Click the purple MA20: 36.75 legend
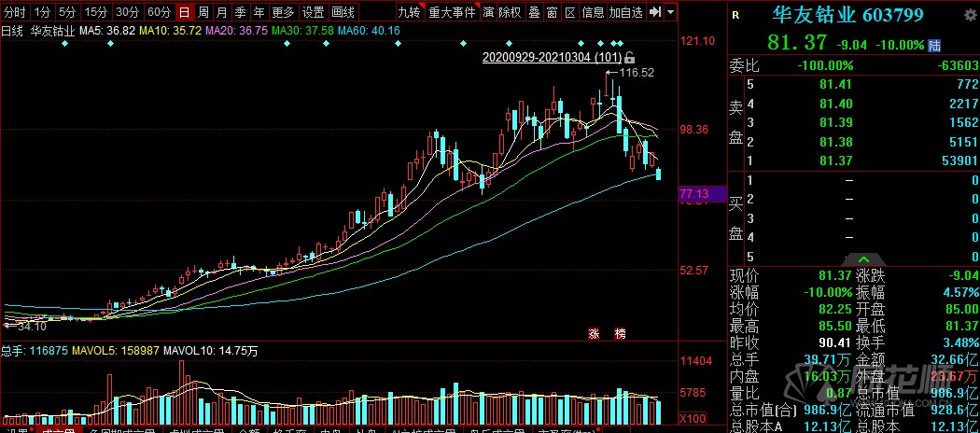Image resolution: width=980 pixels, height=433 pixels. click(237, 30)
